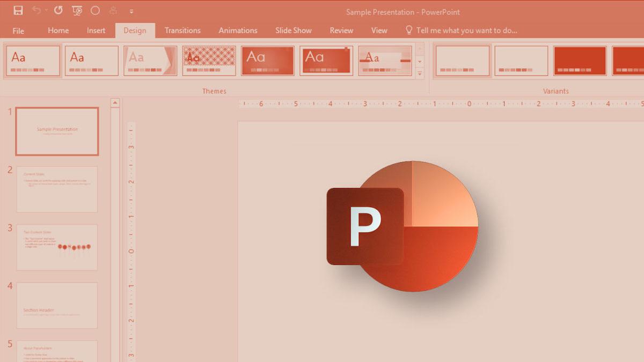The height and width of the screenshot is (362, 644).
Task: Select slide 3 in the slide panel
Action: (x=56, y=247)
